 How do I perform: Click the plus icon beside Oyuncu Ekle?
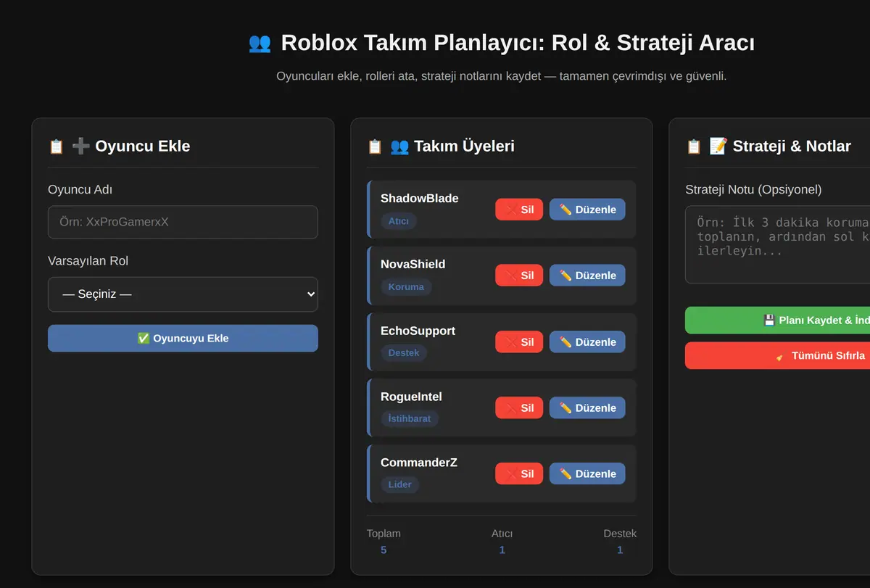click(81, 146)
